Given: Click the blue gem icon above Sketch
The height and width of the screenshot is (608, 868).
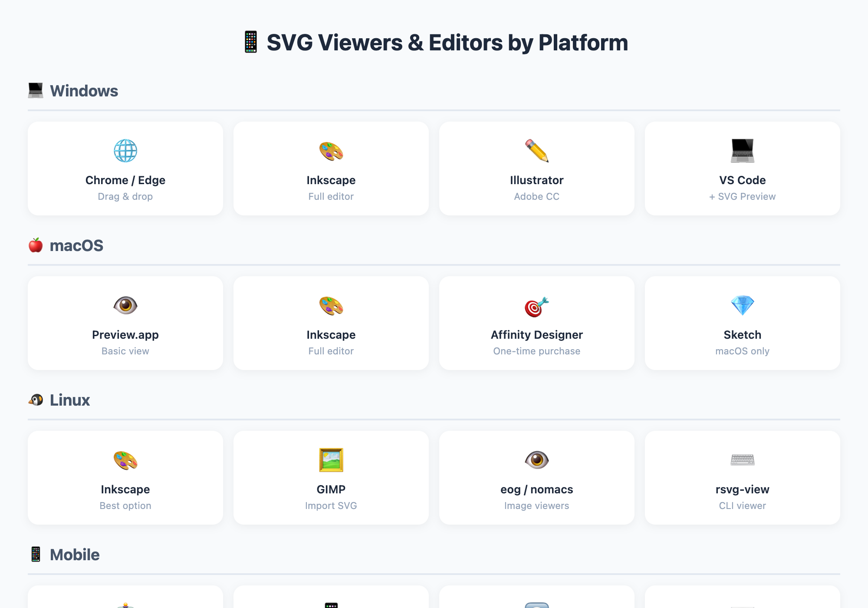Looking at the screenshot, I should pos(743,305).
